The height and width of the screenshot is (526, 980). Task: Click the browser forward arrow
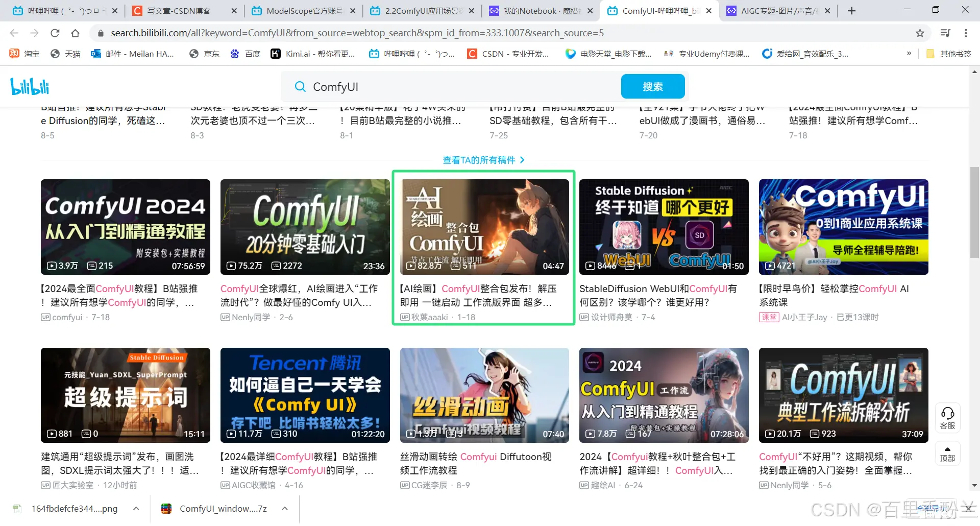(x=34, y=33)
